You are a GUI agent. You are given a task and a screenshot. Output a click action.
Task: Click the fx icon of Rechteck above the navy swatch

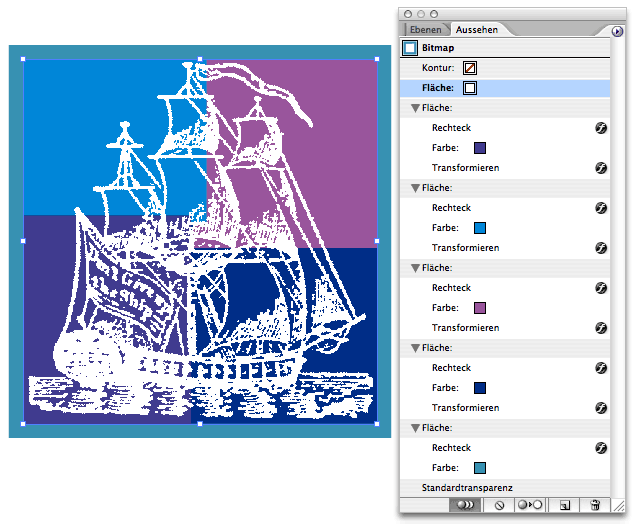pyautogui.click(x=601, y=368)
